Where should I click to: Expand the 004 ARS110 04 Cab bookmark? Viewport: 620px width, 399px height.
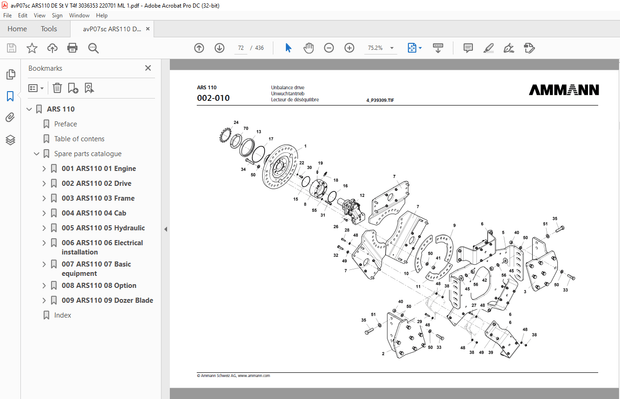[x=44, y=213]
